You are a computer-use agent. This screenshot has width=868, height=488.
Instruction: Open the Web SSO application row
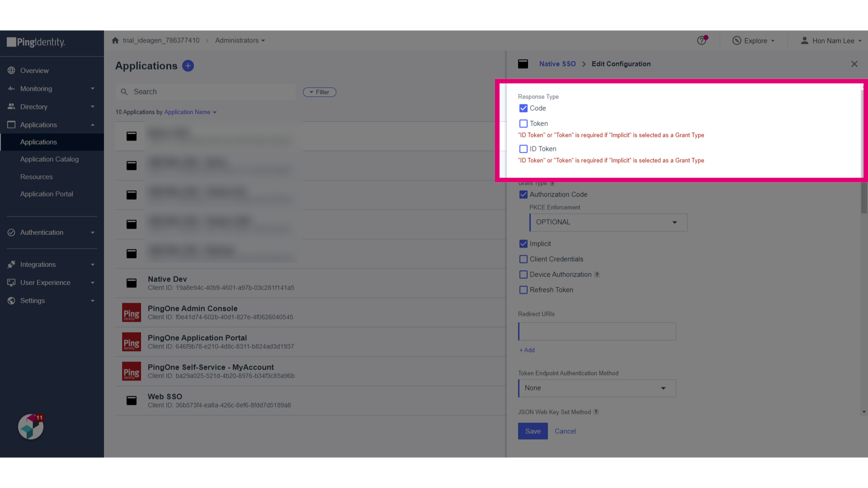[x=311, y=400]
